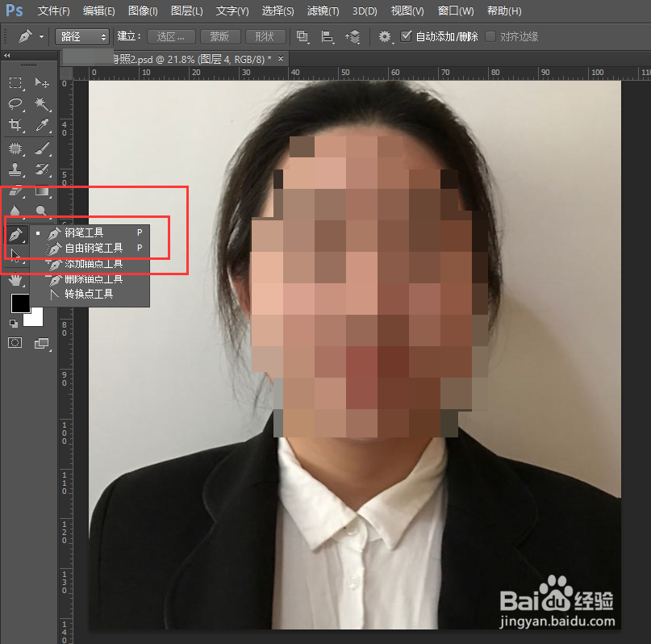Reset default foreground and background colors
The width and height of the screenshot is (651, 644).
pos(13,323)
